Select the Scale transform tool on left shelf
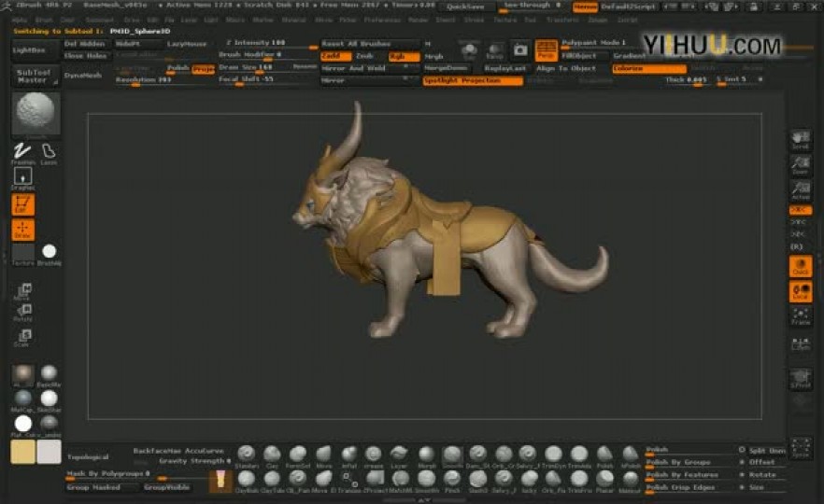824x504 pixels. (x=23, y=338)
